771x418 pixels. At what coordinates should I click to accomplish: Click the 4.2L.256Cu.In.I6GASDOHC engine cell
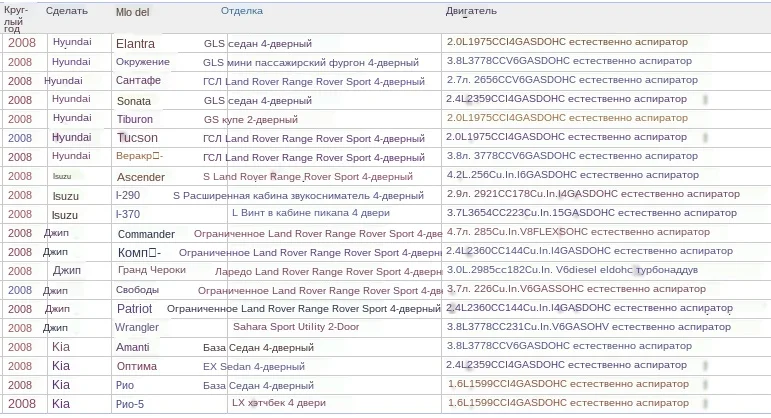coord(572,175)
